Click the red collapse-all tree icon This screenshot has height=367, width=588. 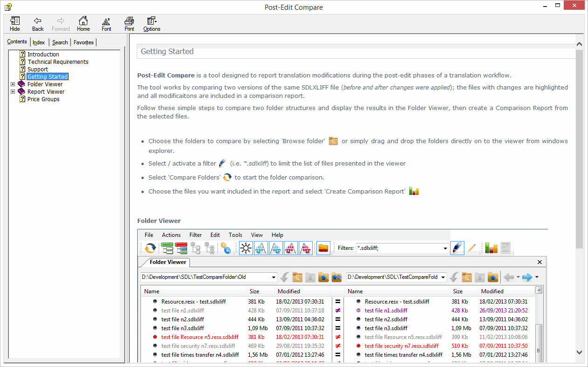click(x=181, y=248)
